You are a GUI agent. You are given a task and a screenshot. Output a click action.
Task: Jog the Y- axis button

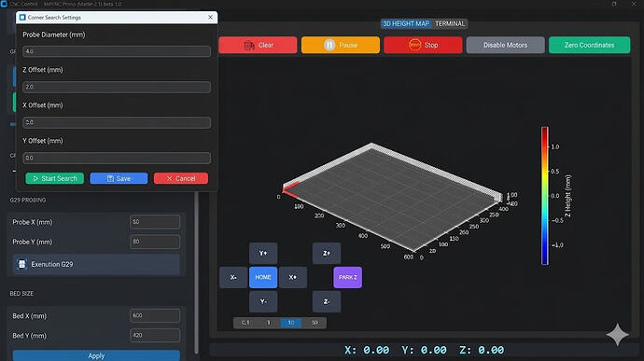(x=263, y=301)
